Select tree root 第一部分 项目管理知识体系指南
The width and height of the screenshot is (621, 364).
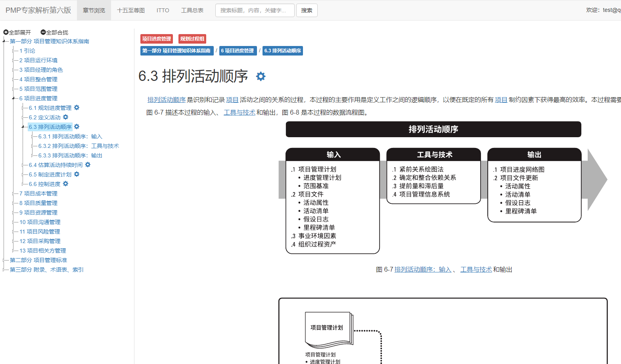click(50, 41)
